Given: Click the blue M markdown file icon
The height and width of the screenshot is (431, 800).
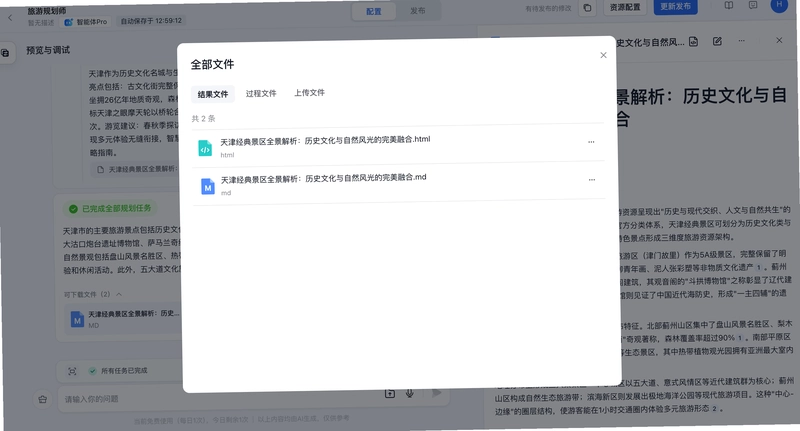Looking at the screenshot, I should pos(207,187).
